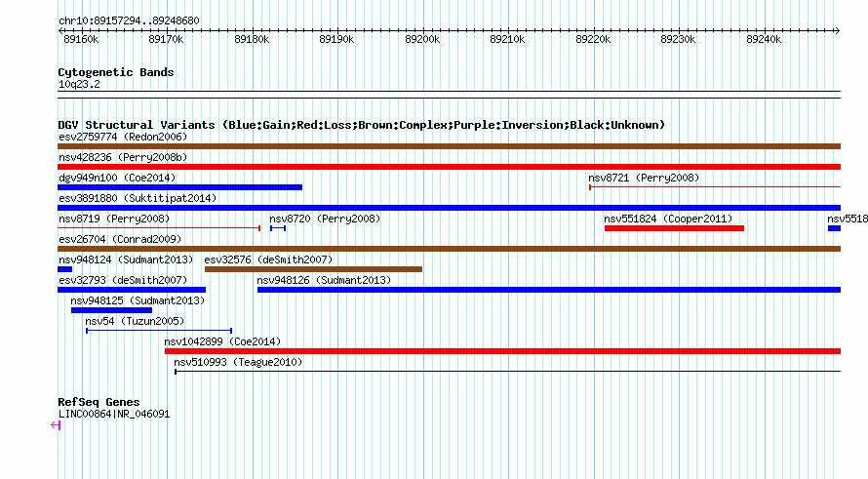868x479 pixels.
Task: Select the esv2759774 (Redon2006) brown bar
Action: coord(449,146)
